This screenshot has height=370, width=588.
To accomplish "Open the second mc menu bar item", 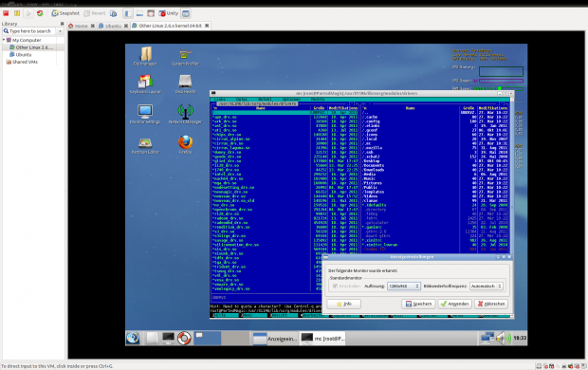I will click(x=242, y=100).
